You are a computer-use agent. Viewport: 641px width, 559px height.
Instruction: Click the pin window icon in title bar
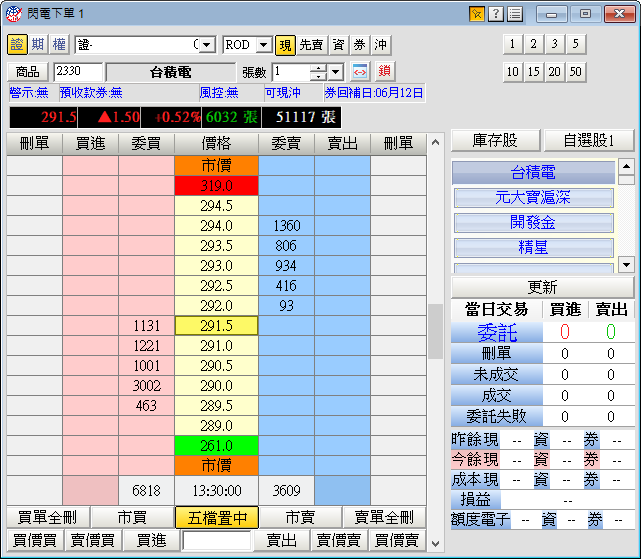tap(476, 14)
